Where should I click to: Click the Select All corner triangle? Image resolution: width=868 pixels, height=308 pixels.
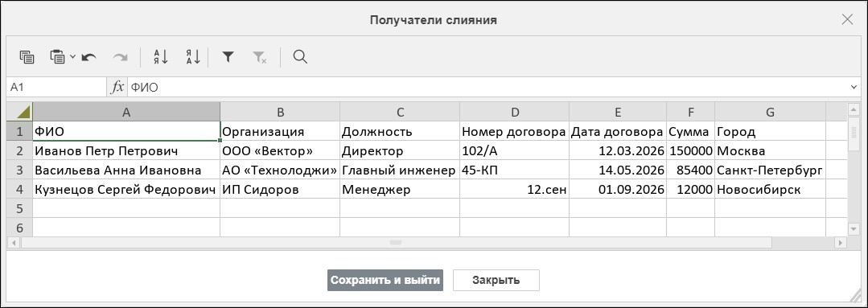(20, 113)
